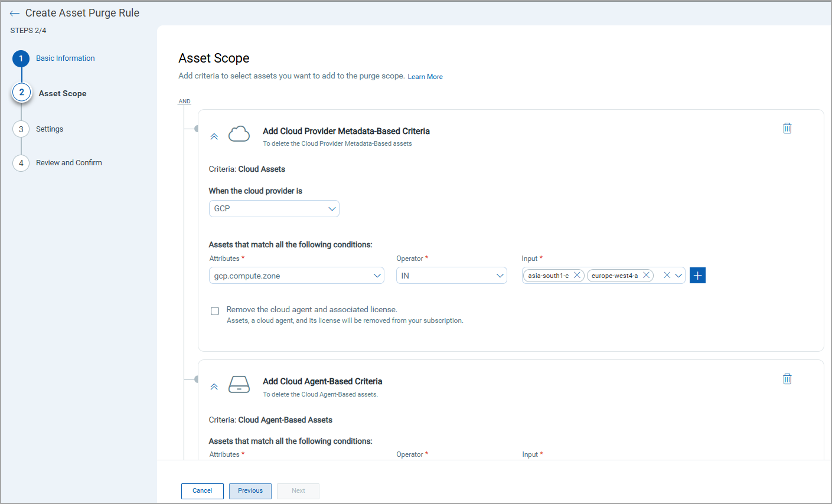Screen dimensions: 832x504
Task: Clear all Input values with the X icon
Action: pyautogui.click(x=666, y=275)
